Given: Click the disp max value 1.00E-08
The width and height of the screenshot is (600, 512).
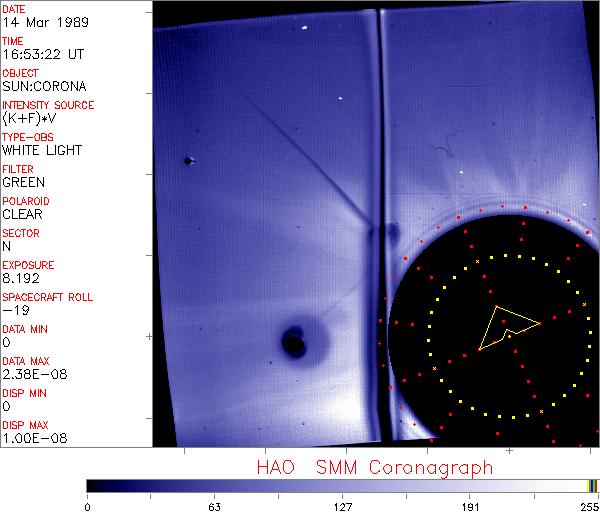Looking at the screenshot, I should (30, 438).
